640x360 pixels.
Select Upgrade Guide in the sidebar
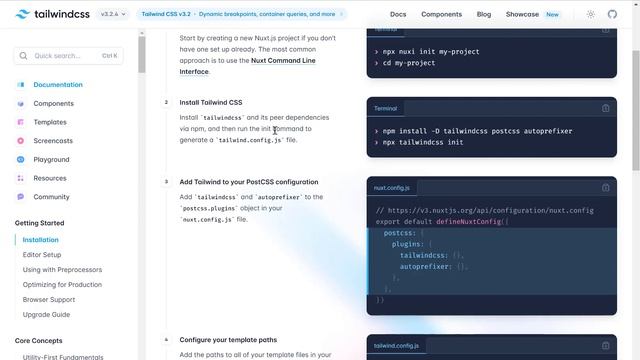[46, 315]
